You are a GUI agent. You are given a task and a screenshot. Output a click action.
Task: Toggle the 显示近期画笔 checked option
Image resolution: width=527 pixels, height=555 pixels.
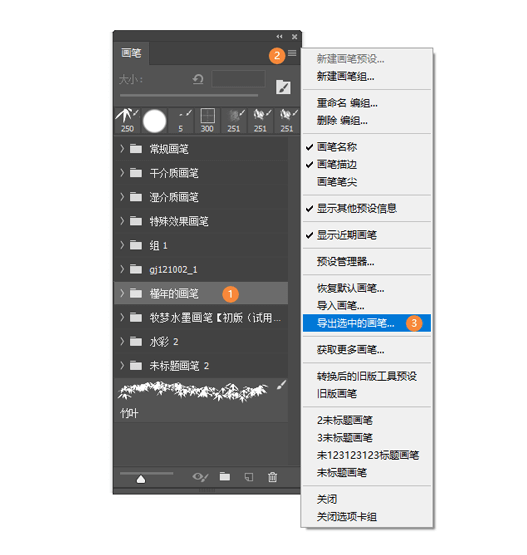point(346,235)
